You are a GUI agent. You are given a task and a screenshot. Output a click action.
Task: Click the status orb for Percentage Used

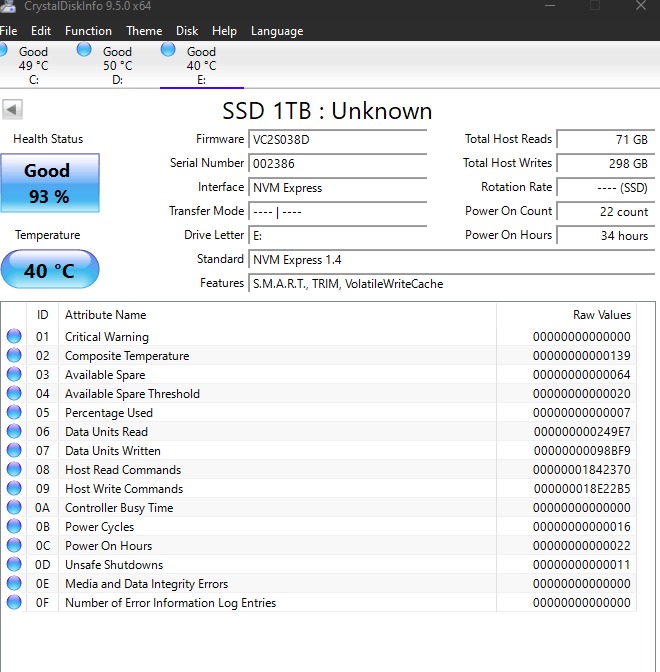(14, 412)
